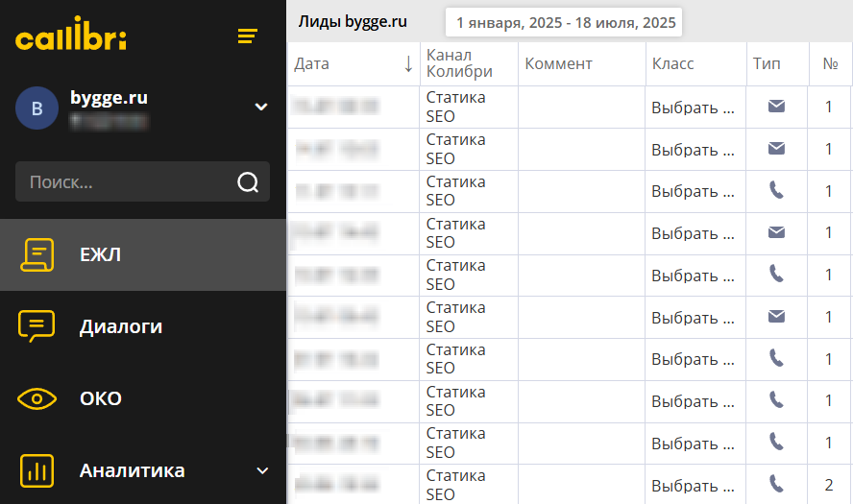Click the ОКО eye icon

point(37,398)
